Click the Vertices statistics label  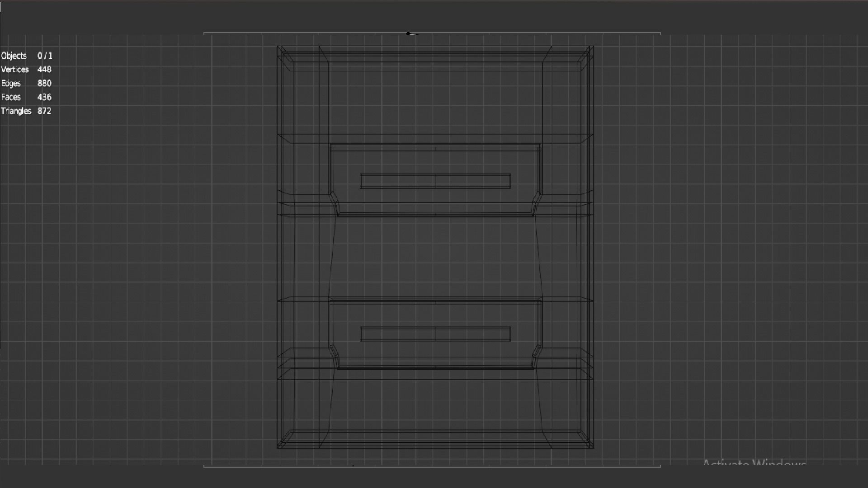click(15, 70)
